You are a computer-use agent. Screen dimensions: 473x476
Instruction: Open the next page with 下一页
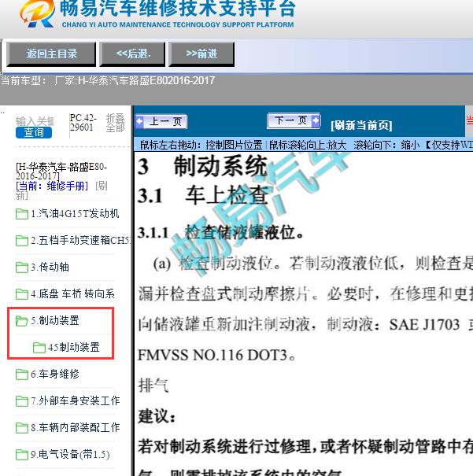coord(294,121)
